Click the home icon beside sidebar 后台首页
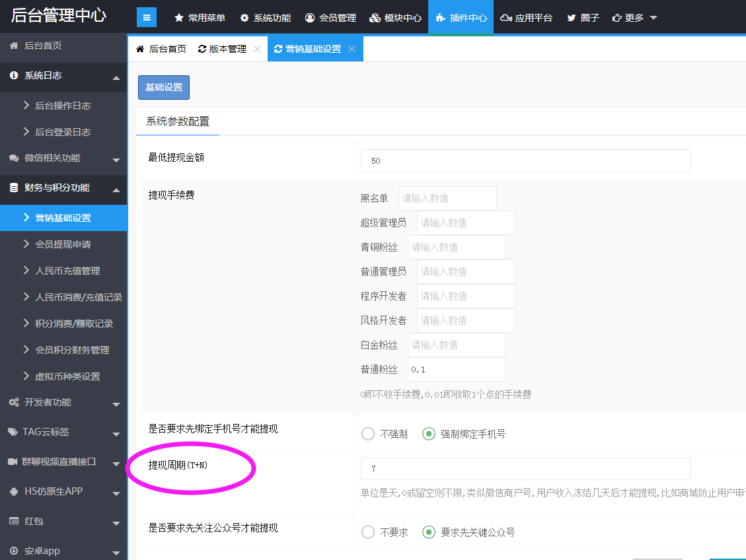The image size is (746, 560). [13, 46]
